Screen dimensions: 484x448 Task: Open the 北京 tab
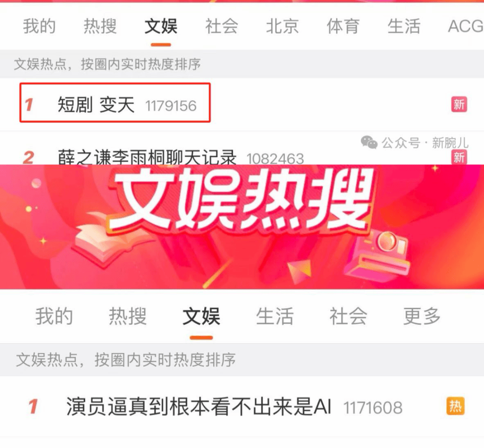tap(282, 26)
